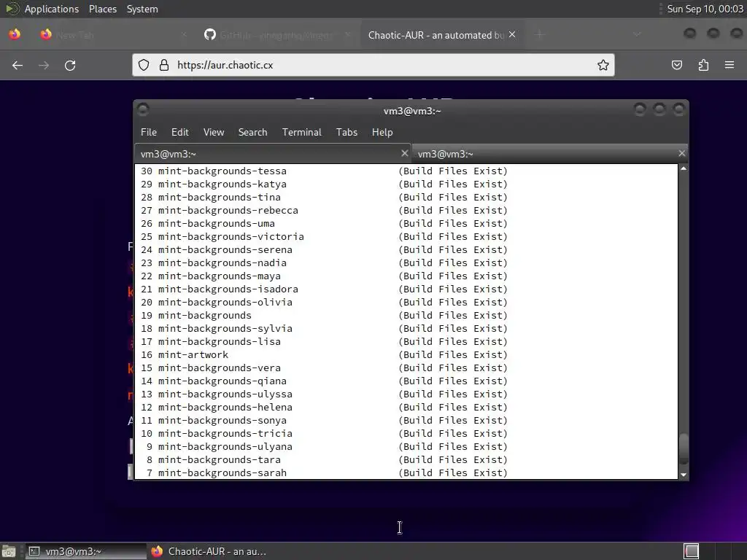
Task: Bookmark page with star icon
Action: coord(603,65)
